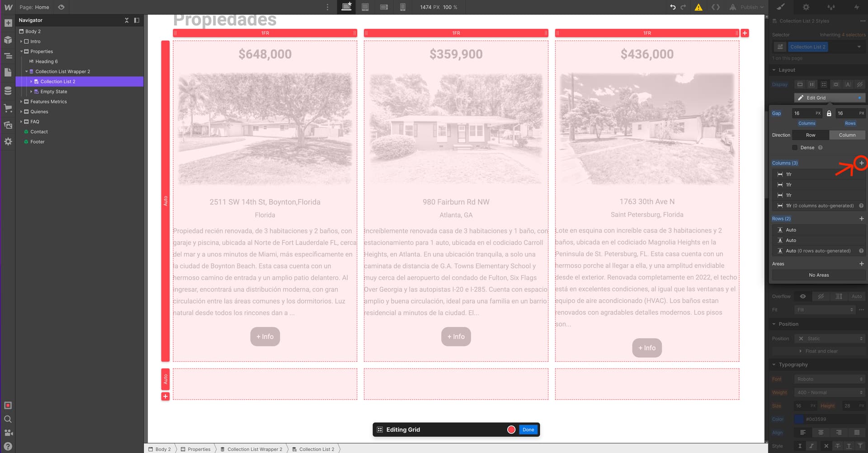868x453 pixels.
Task: Open the Interactions lightning tab
Action: (x=857, y=7)
